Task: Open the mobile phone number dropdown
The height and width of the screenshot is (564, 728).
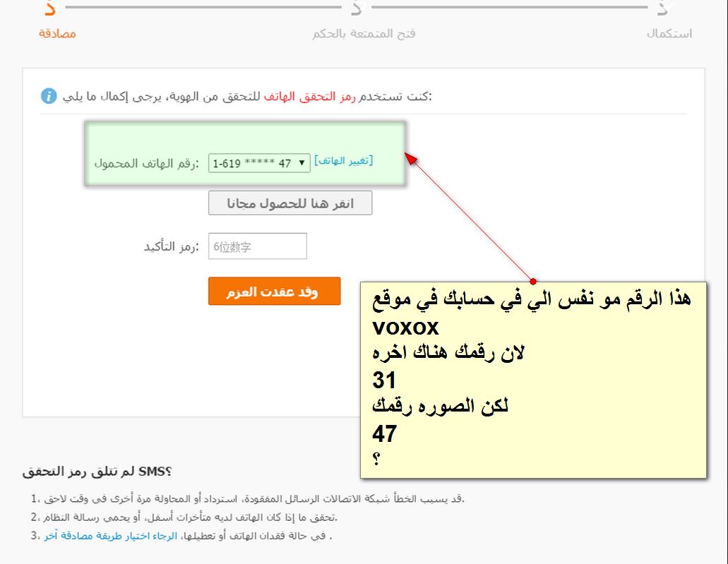Action: (259, 163)
